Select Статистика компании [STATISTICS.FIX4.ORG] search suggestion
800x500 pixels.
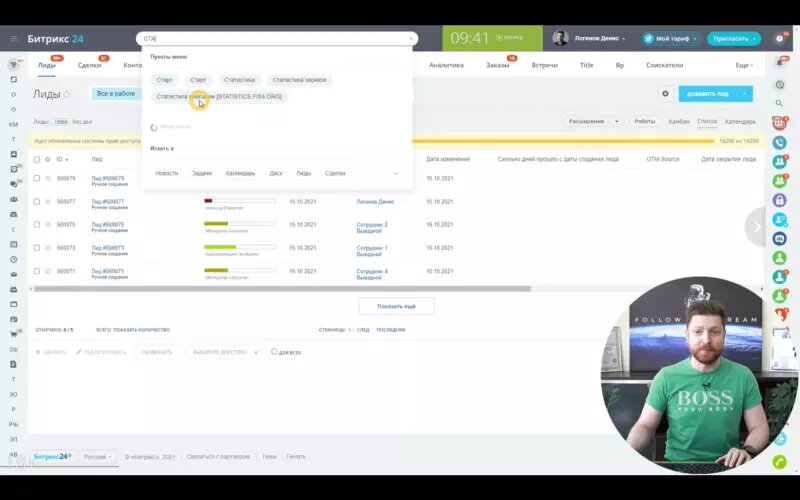click(x=219, y=96)
